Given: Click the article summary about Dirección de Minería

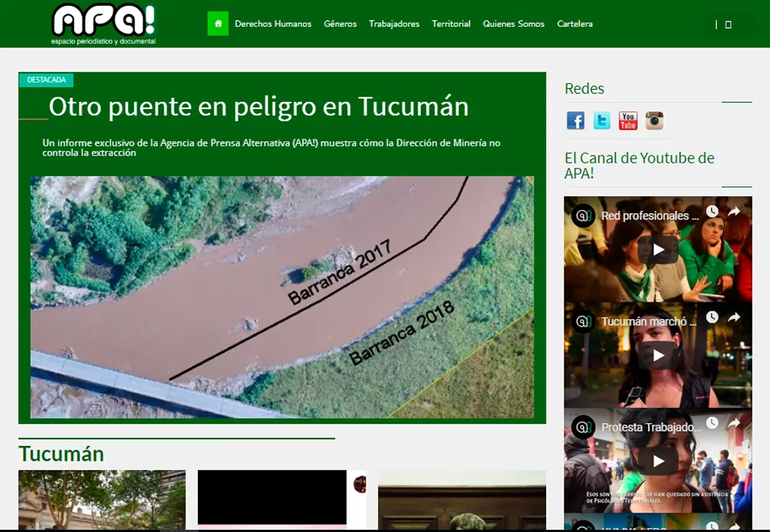Looking at the screenshot, I should (x=271, y=148).
